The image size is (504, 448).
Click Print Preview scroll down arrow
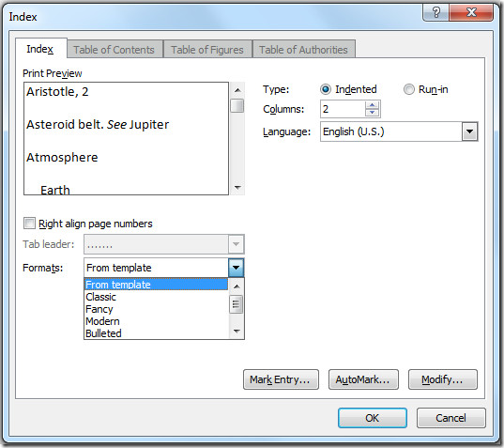tap(237, 187)
